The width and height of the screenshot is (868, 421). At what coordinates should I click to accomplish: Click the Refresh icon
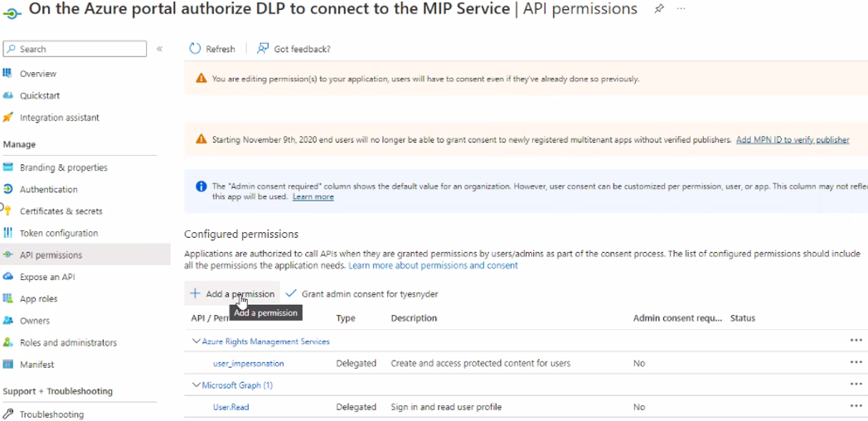pos(194,49)
